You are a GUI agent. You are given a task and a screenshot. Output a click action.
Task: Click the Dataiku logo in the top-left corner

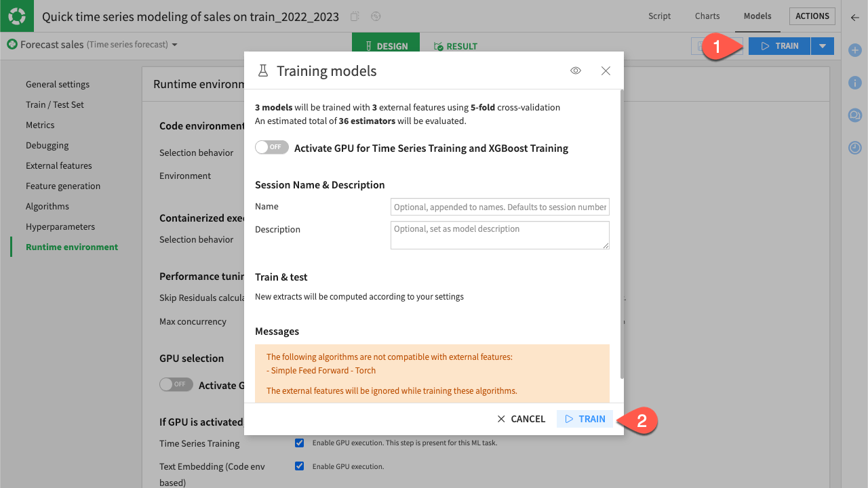(x=16, y=16)
